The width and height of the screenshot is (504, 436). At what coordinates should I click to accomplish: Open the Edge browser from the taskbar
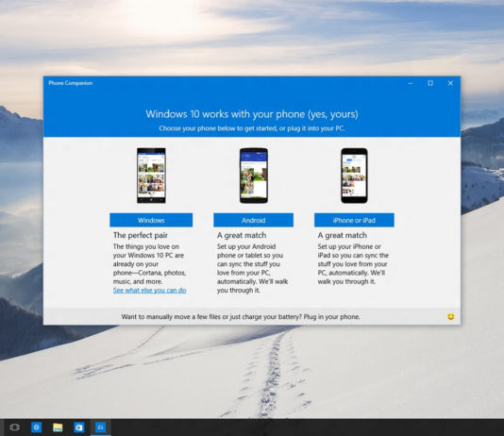[x=36, y=428]
